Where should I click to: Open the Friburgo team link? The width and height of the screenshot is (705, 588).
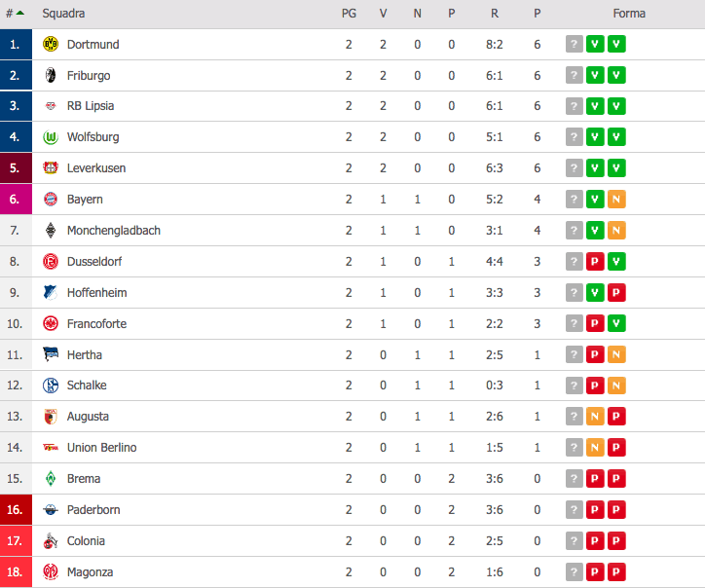tap(89, 76)
